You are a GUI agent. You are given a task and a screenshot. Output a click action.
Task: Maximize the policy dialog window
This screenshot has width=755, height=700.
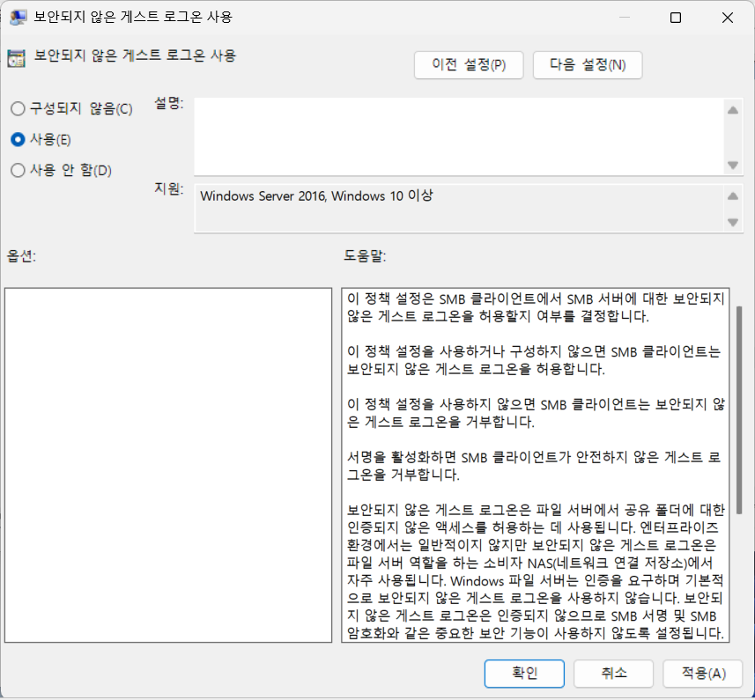click(676, 18)
